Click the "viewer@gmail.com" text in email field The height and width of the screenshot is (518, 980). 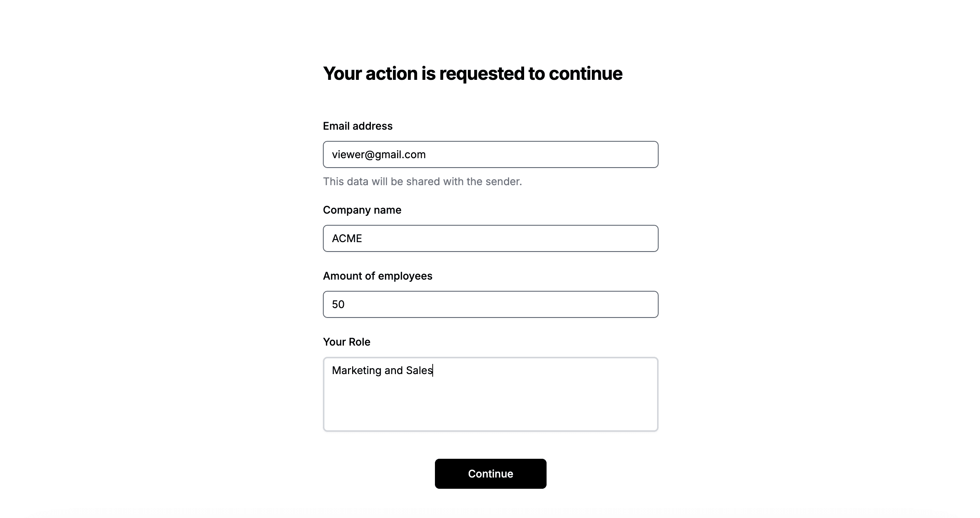pyautogui.click(x=378, y=154)
